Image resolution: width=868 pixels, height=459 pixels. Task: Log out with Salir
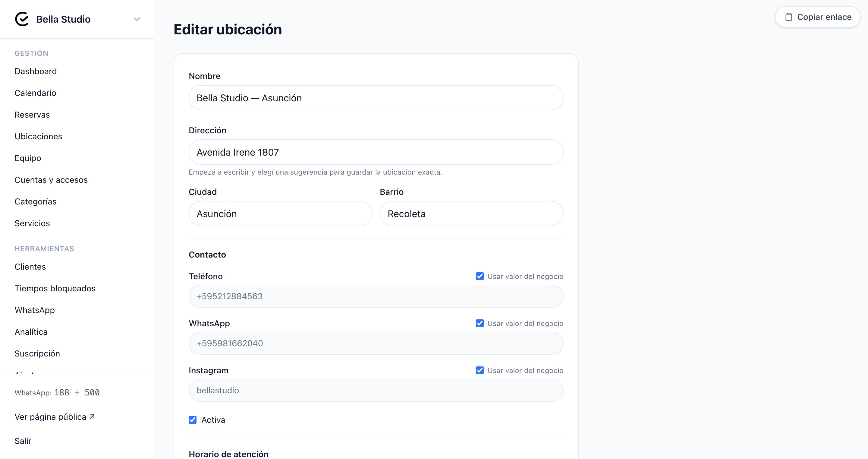(23, 441)
